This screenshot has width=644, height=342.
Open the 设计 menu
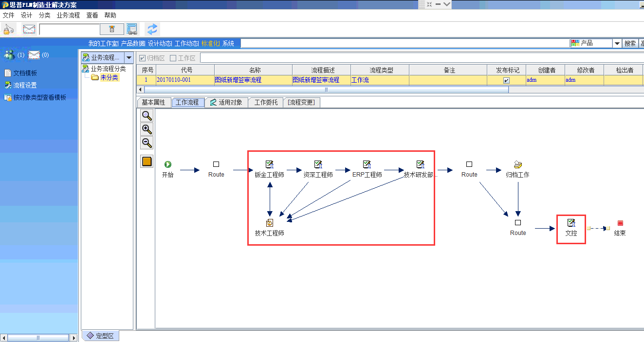26,15
